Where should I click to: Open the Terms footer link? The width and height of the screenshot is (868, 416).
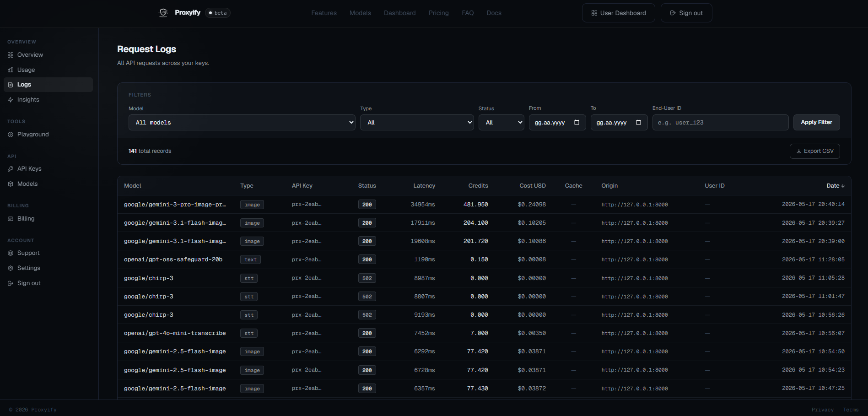[x=851, y=410]
